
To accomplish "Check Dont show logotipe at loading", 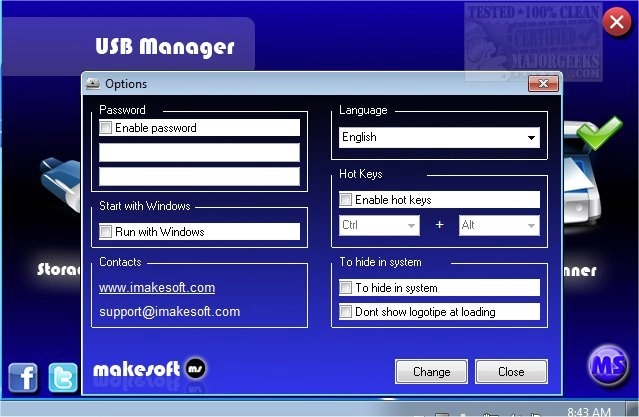I will tap(346, 311).
